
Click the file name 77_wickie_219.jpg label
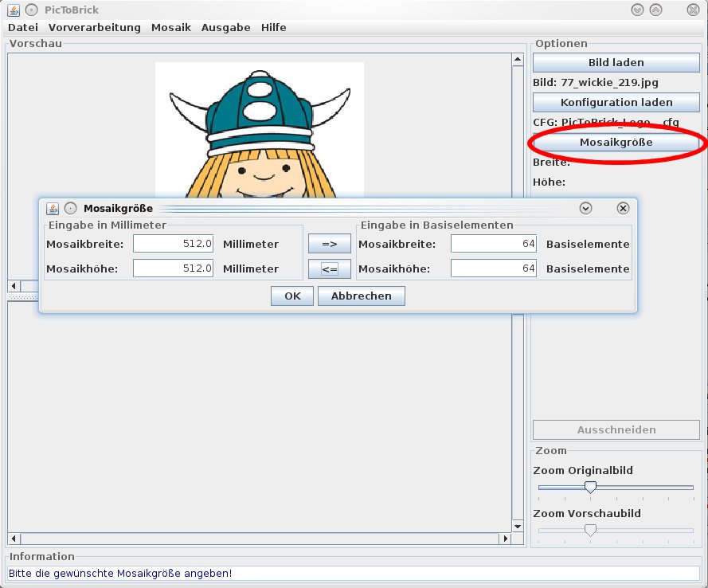coord(609,83)
